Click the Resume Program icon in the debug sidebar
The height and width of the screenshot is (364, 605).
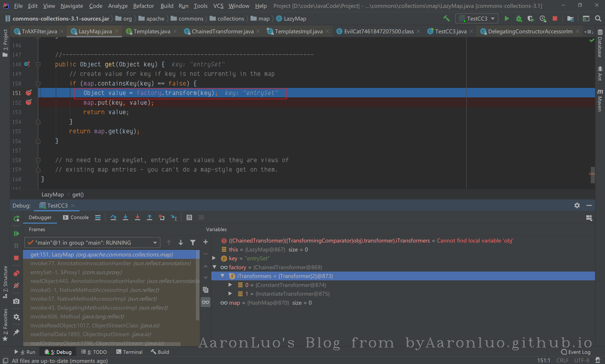[x=17, y=234]
